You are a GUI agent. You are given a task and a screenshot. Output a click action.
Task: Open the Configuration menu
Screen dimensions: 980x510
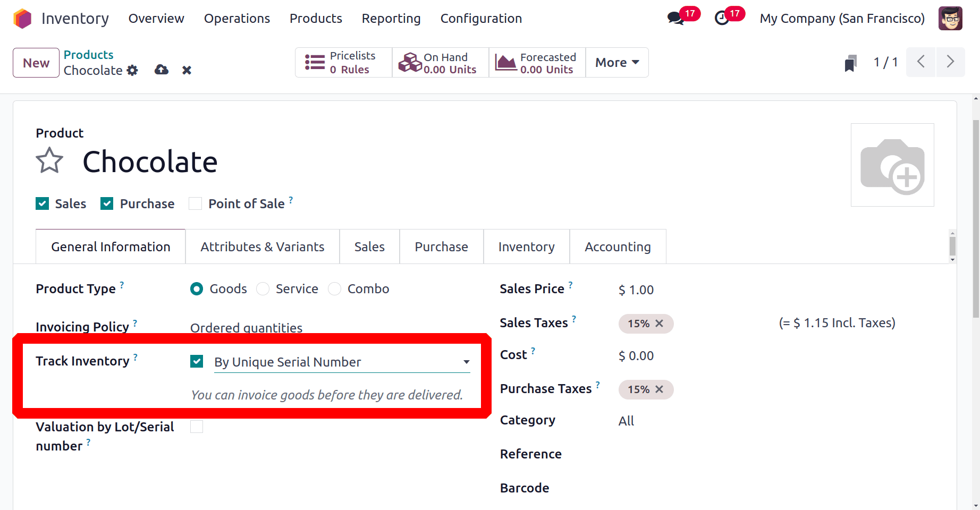(481, 19)
